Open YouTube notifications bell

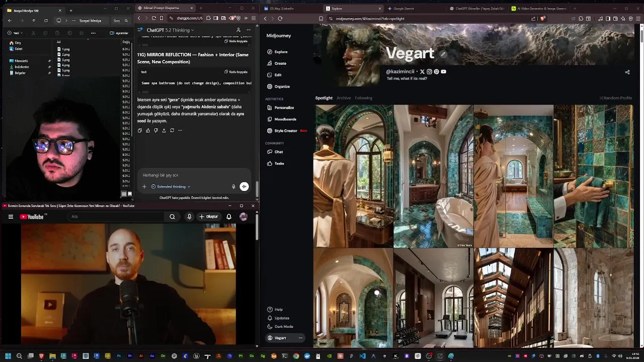tap(229, 217)
